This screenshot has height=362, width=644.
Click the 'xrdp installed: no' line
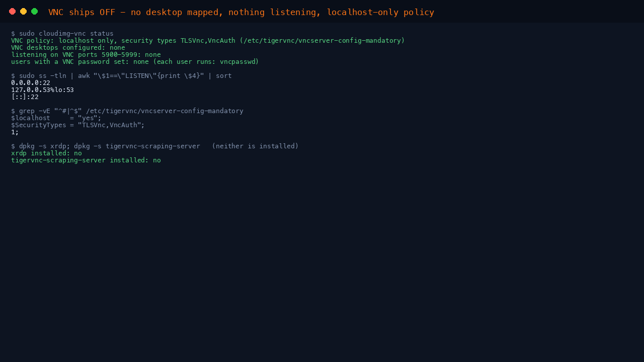46,153
